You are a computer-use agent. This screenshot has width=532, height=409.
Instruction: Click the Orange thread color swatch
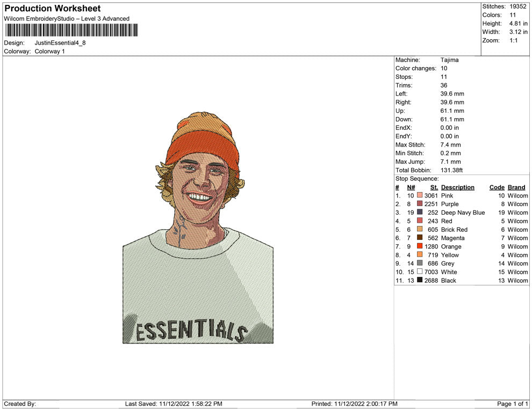(x=420, y=246)
